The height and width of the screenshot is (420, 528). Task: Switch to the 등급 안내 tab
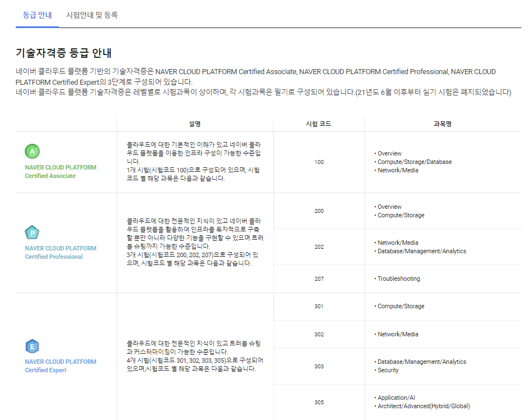(37, 15)
